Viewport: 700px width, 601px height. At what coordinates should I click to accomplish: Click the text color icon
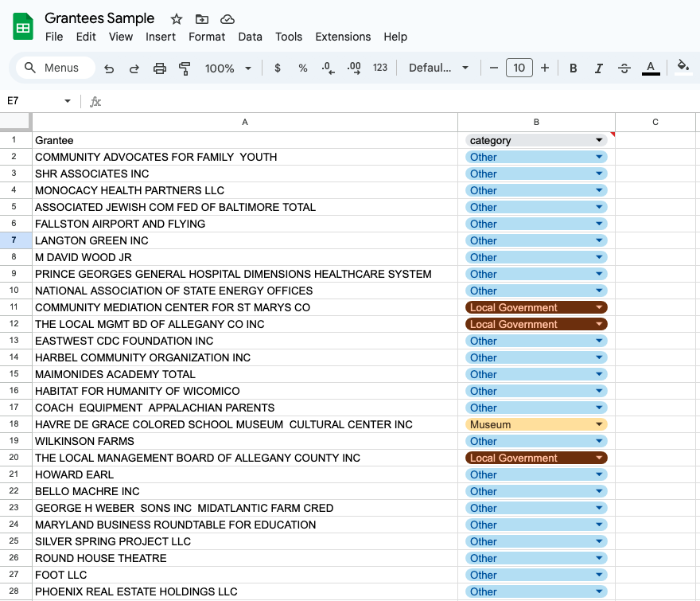[651, 68]
